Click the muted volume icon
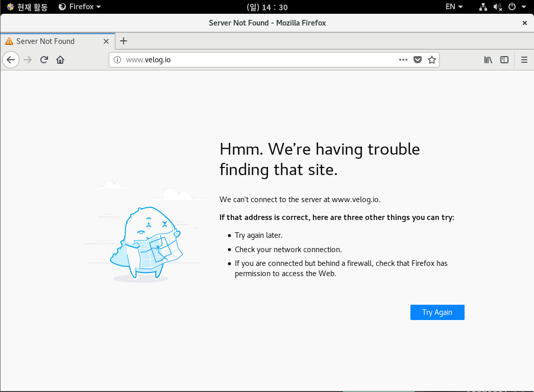 (498, 7)
